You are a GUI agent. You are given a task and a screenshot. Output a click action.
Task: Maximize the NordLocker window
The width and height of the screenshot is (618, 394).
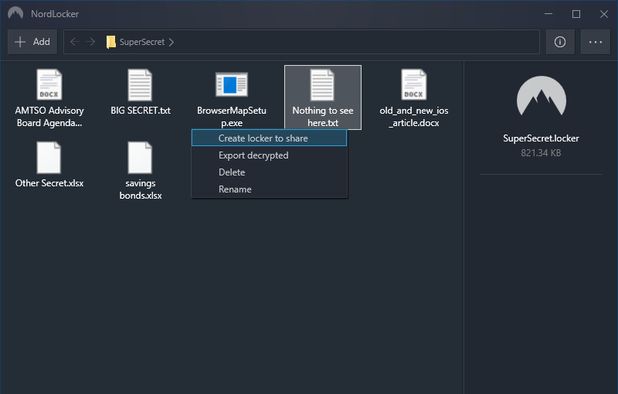pyautogui.click(x=576, y=14)
